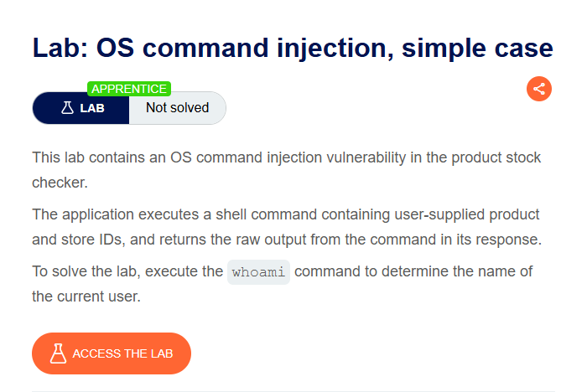Click "product stock" in first paragraph
Image resolution: width=587 pixels, height=392 pixels.
point(496,157)
